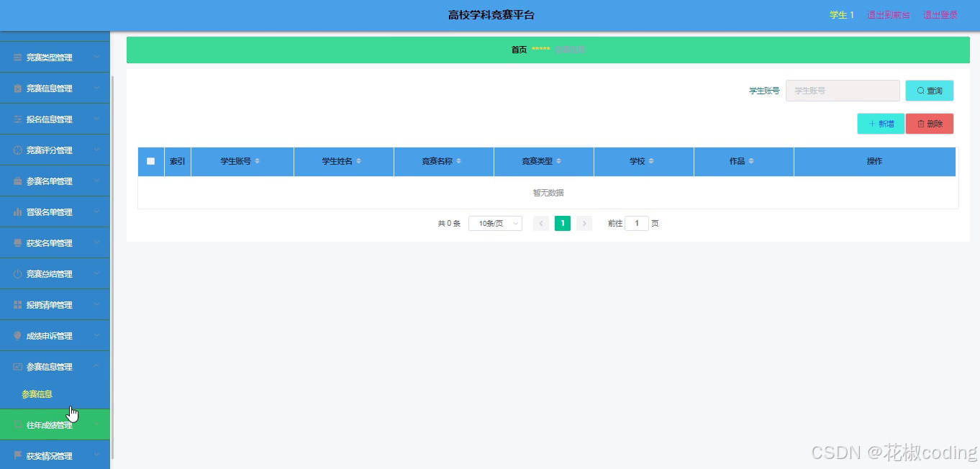Select the 竞赛评分管理 clock-style icon
Image resolution: width=980 pixels, height=469 pixels.
coord(16,150)
